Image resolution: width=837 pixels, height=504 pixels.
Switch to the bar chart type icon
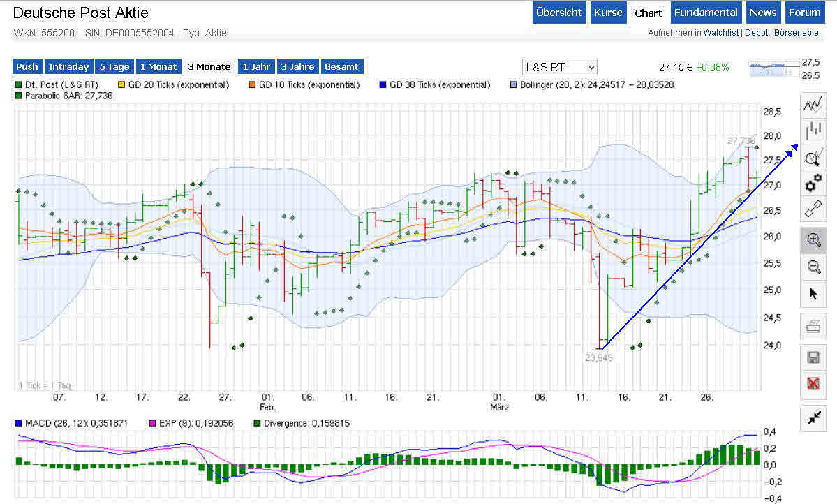[x=813, y=131]
